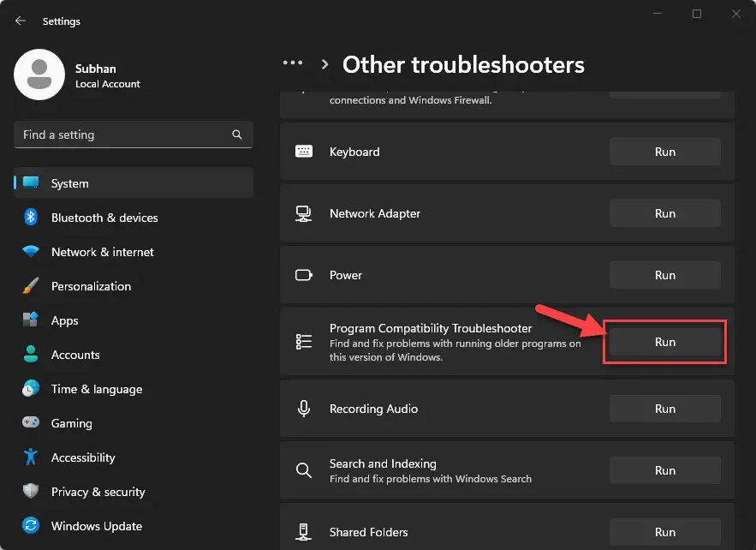Screen dimensions: 756x550
Task: Go to Network & internet settings
Action: tap(134, 251)
